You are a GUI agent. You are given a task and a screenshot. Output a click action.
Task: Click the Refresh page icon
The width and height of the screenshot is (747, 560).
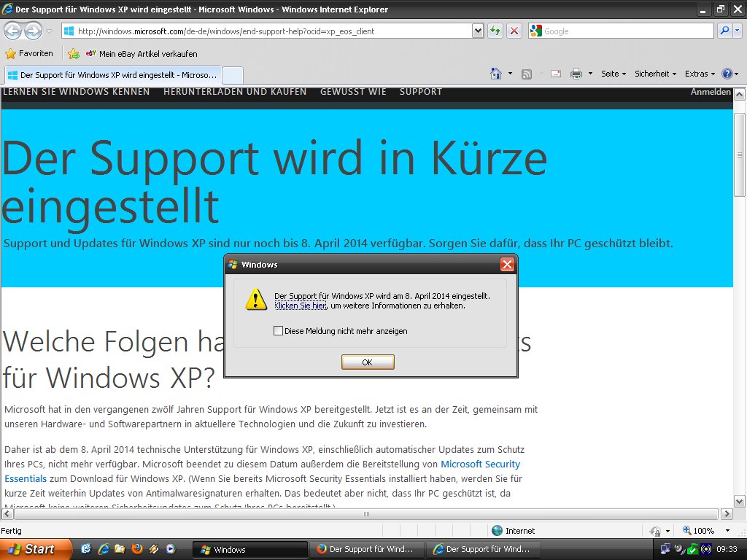pyautogui.click(x=496, y=31)
